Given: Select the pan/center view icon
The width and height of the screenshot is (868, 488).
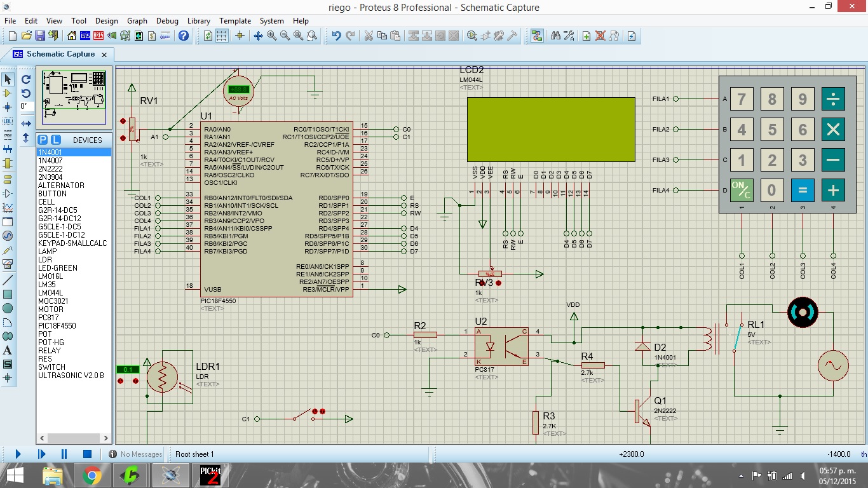Looking at the screenshot, I should (x=258, y=36).
